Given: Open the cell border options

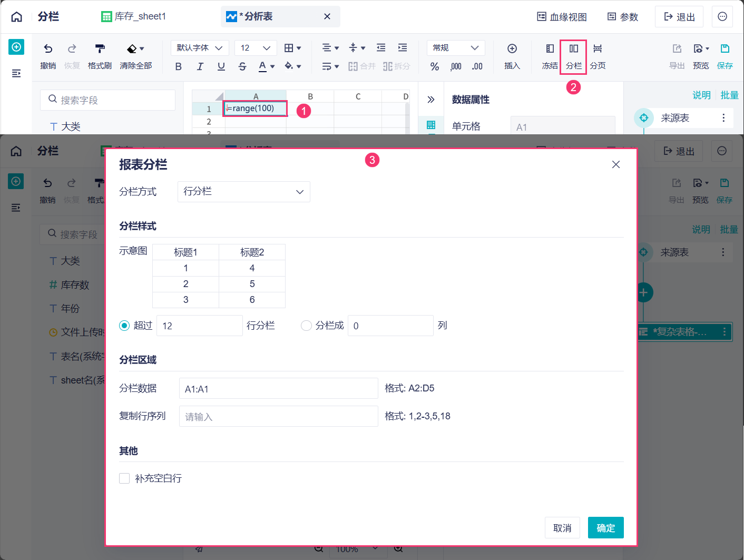Looking at the screenshot, I should (292, 48).
